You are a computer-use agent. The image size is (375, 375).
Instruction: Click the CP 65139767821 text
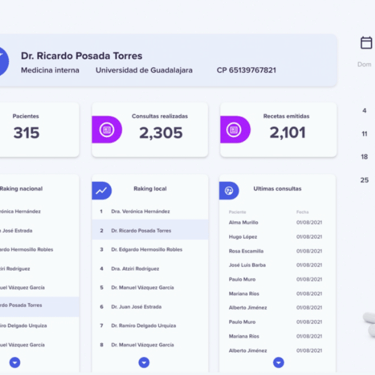246,70
